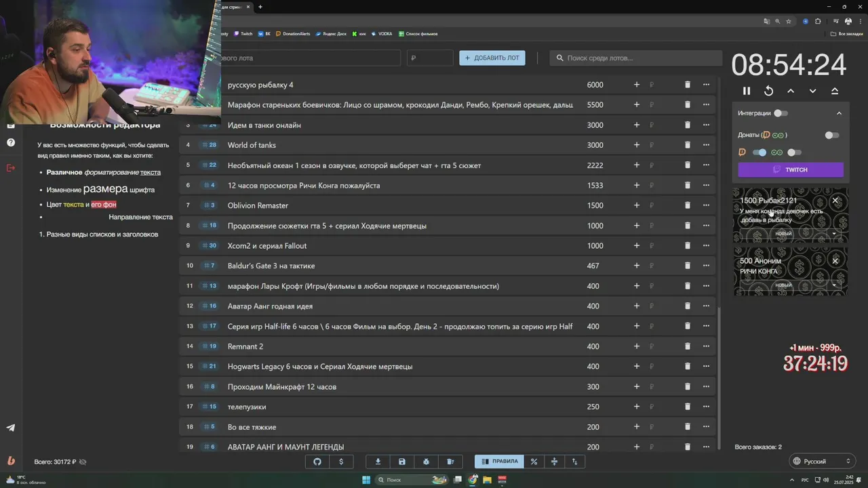The image size is (868, 488).
Task: Click the up-arrow-with-bar timer icon
Action: point(835,91)
